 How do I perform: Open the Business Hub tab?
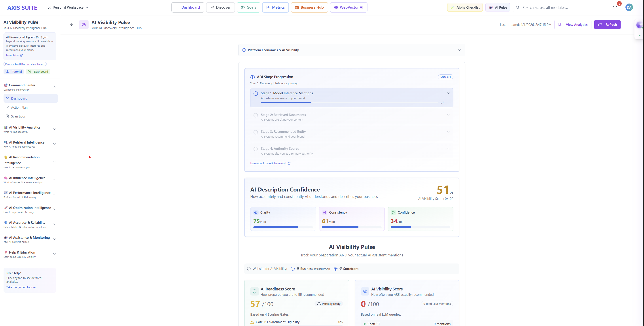pos(309,8)
